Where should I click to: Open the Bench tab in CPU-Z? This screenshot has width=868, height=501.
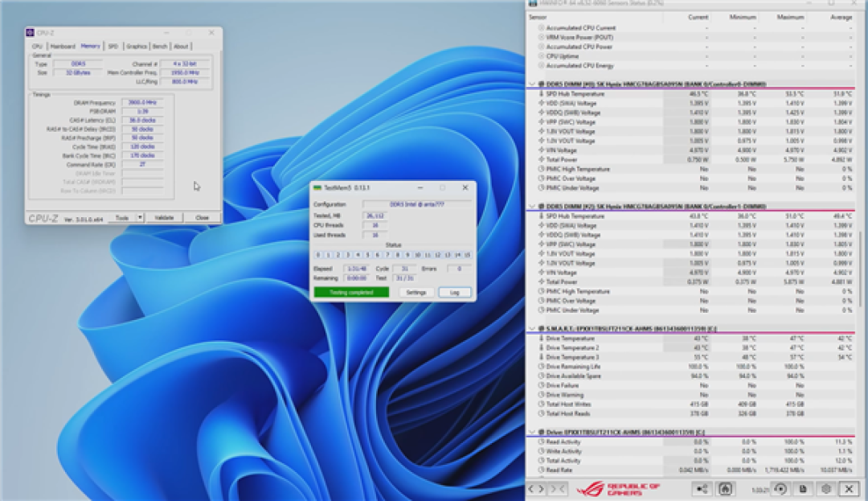click(x=159, y=47)
